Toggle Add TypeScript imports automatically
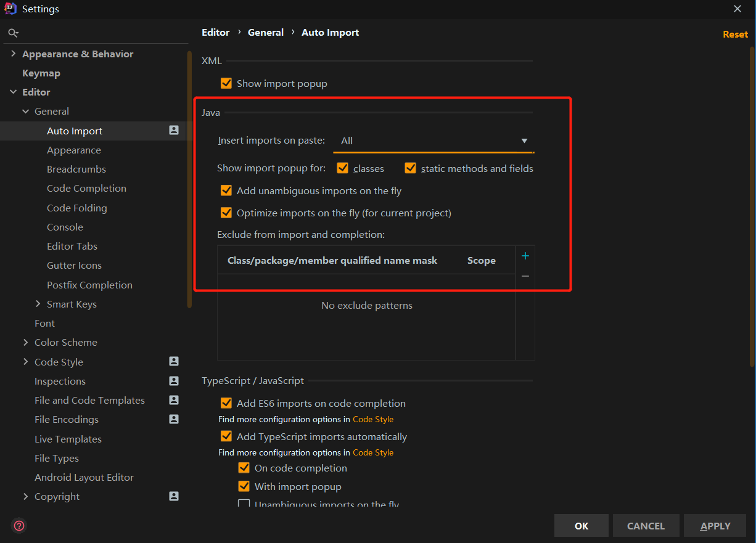Viewport: 756px width, 543px height. 226,436
